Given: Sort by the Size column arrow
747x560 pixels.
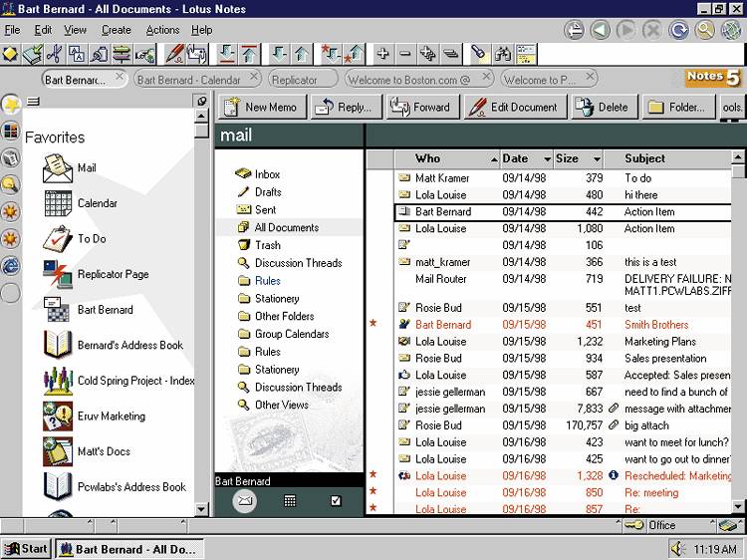Looking at the screenshot, I should tap(597, 159).
